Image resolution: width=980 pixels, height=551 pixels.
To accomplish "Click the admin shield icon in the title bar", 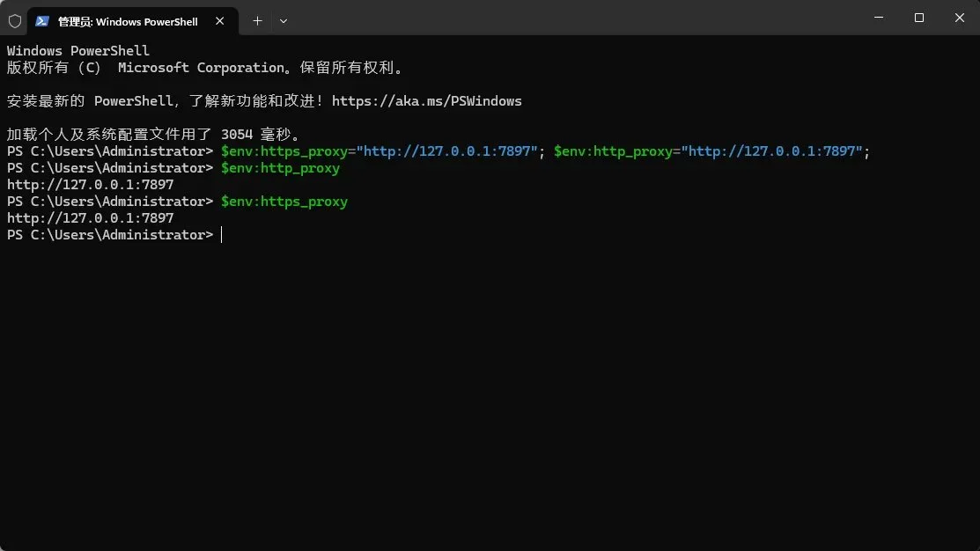I will coord(15,21).
